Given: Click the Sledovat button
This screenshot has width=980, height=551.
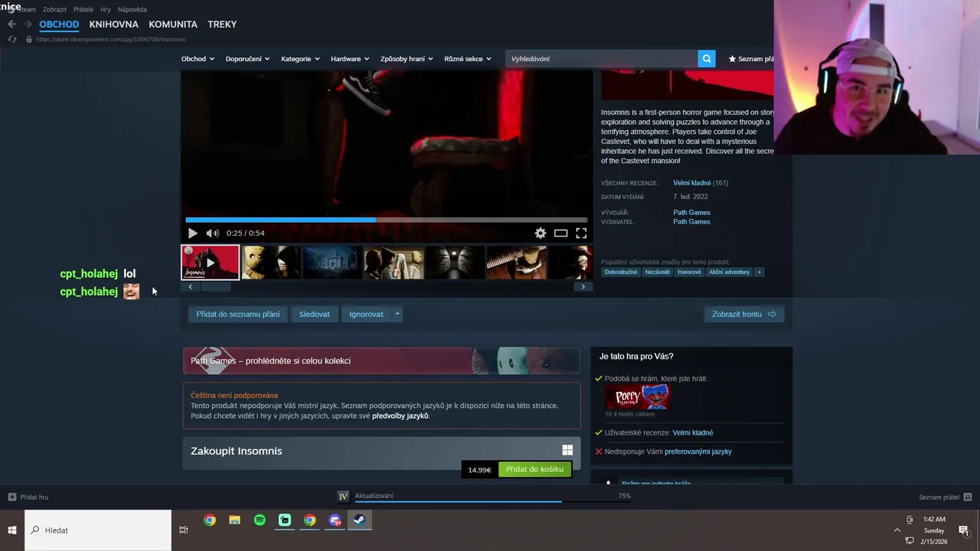Looking at the screenshot, I should pos(315,314).
